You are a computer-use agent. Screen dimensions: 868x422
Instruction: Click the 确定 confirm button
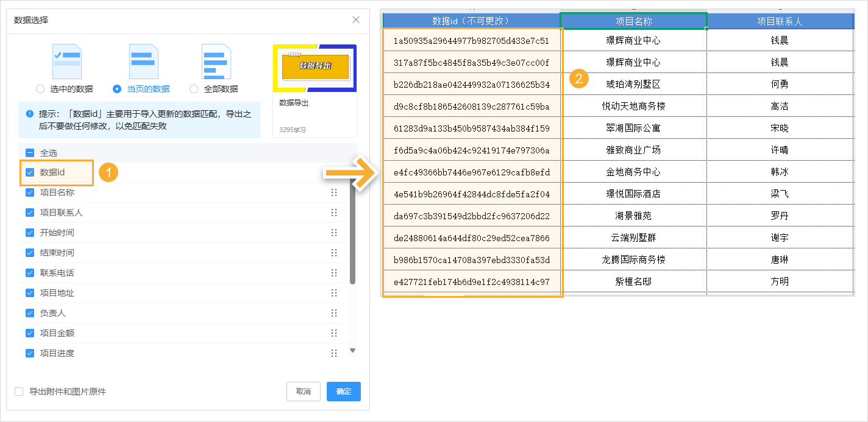[x=343, y=392]
